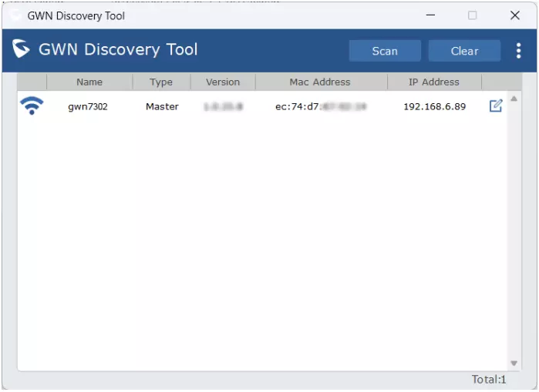Screen dimensions: 539x392
Task: Close the GWN Discovery Tool window
Action: click(514, 15)
